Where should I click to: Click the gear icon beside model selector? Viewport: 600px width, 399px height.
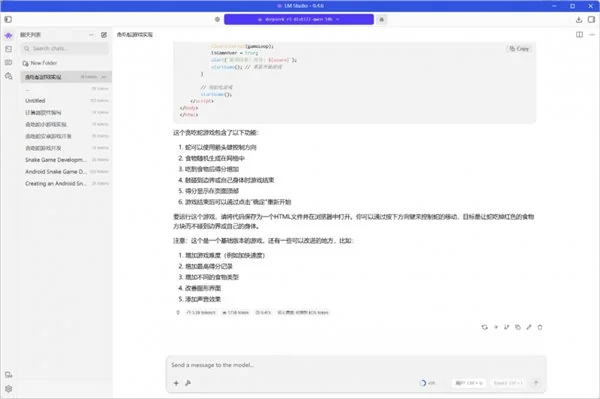pos(217,19)
